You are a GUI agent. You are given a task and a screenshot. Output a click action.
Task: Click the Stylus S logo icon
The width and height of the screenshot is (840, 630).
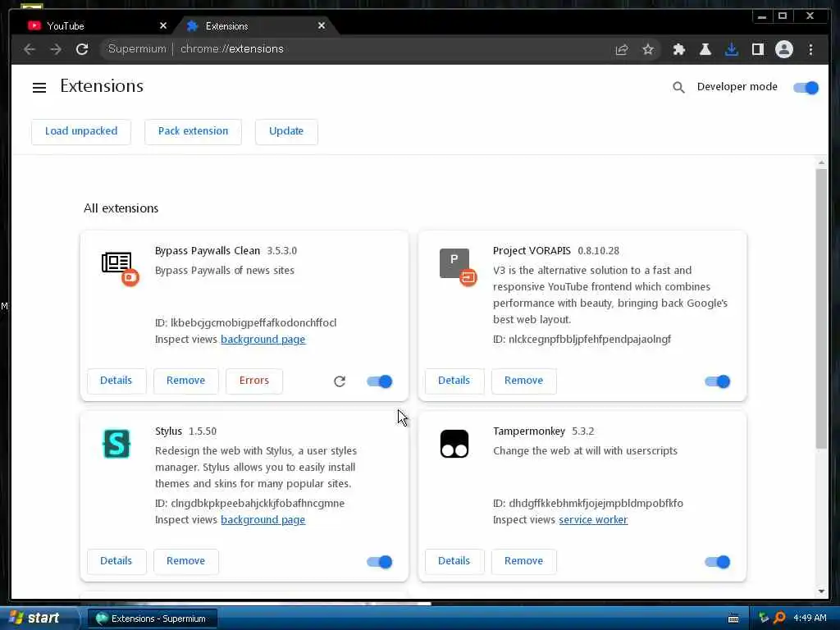click(116, 444)
